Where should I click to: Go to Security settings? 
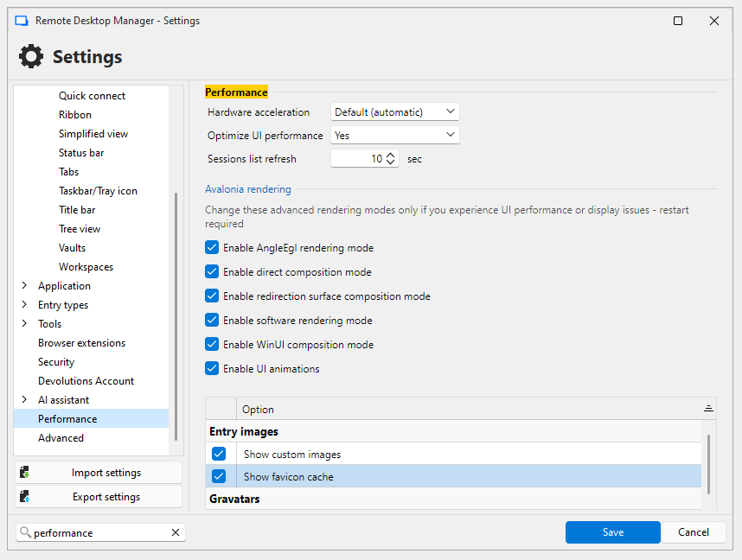point(56,361)
